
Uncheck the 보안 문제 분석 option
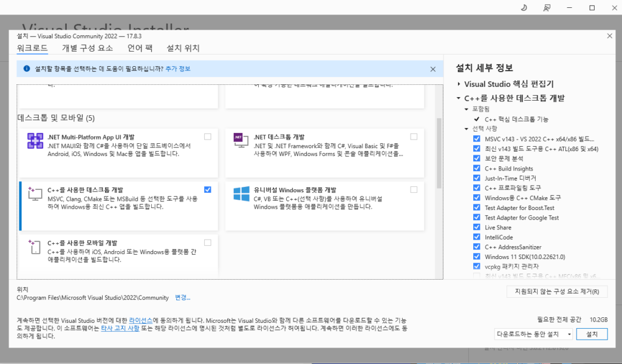476,158
